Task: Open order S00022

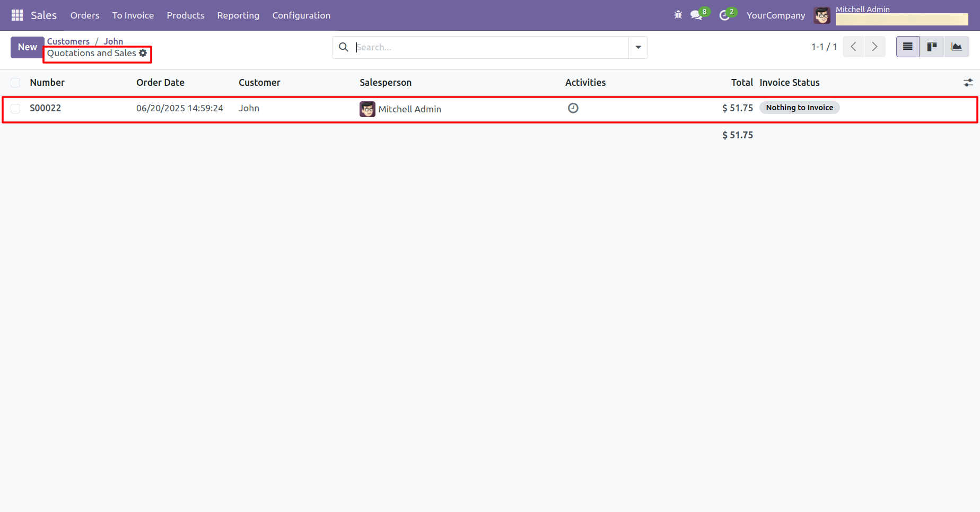Action: click(x=46, y=108)
